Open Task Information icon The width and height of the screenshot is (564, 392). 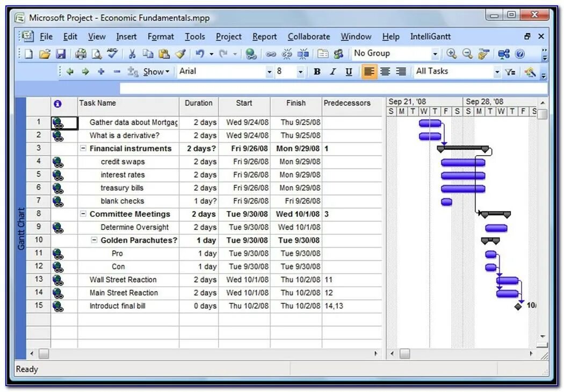pyautogui.click(x=323, y=54)
